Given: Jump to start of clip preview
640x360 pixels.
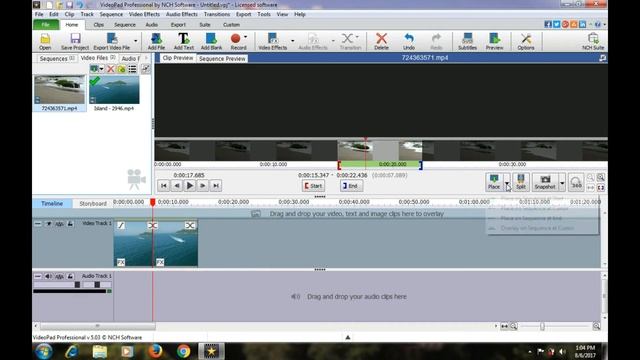Looking at the screenshot, I should coord(164,186).
